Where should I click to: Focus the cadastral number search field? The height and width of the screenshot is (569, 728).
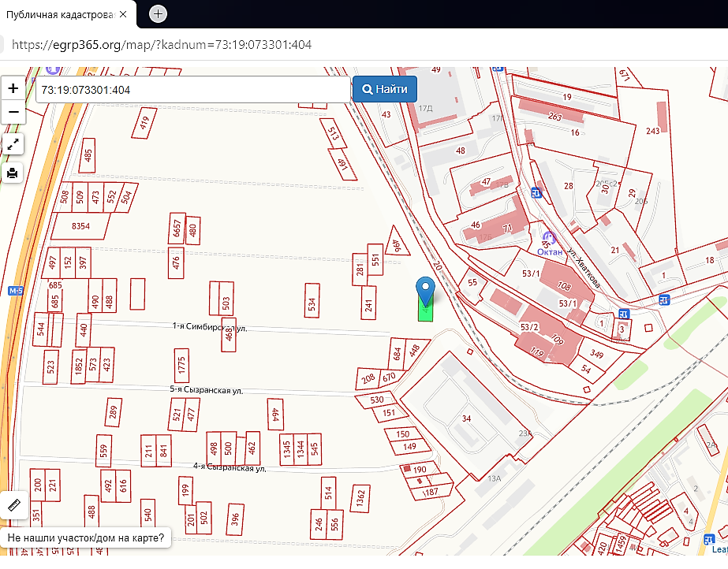[192, 90]
